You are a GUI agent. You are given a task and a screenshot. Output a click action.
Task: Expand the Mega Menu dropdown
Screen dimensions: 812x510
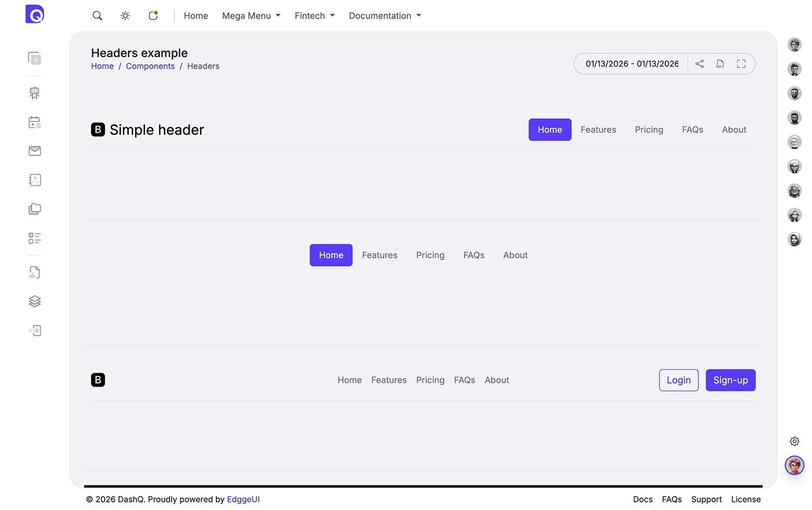coord(251,16)
